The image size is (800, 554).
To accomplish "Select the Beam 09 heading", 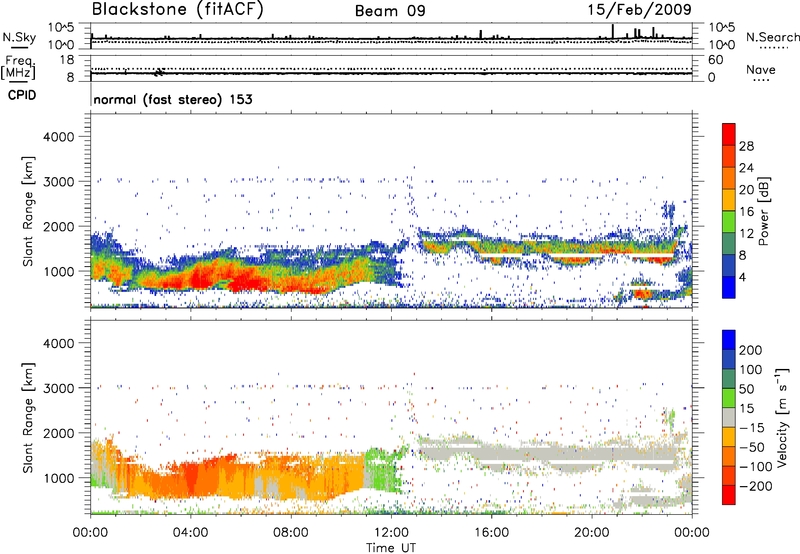I will tap(390, 11).
